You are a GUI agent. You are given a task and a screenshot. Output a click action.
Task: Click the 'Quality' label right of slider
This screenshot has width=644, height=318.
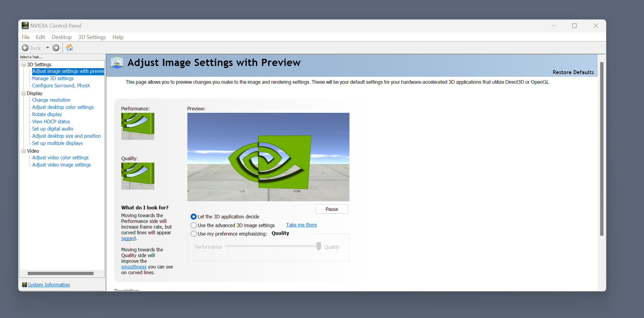click(332, 247)
